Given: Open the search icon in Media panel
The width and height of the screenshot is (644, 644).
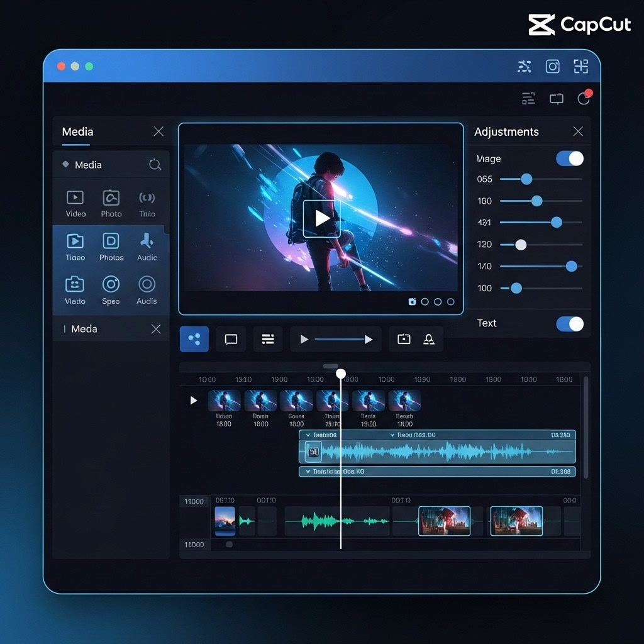Looking at the screenshot, I should (x=155, y=165).
